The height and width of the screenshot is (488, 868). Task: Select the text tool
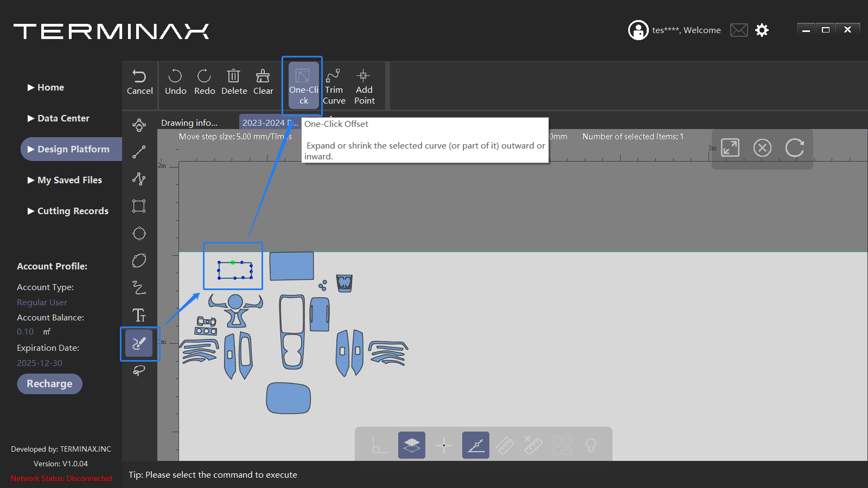pos(139,316)
